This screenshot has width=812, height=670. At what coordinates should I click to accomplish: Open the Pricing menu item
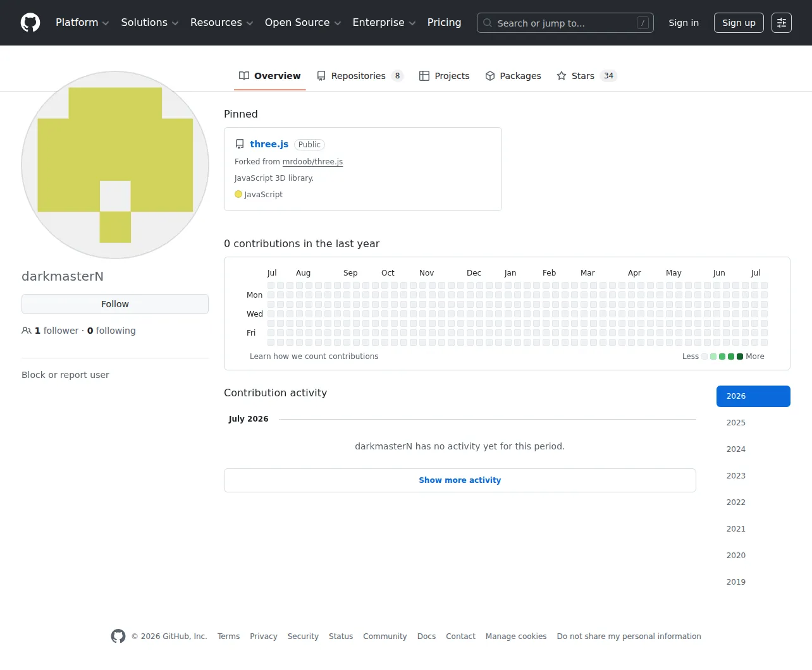[444, 23]
